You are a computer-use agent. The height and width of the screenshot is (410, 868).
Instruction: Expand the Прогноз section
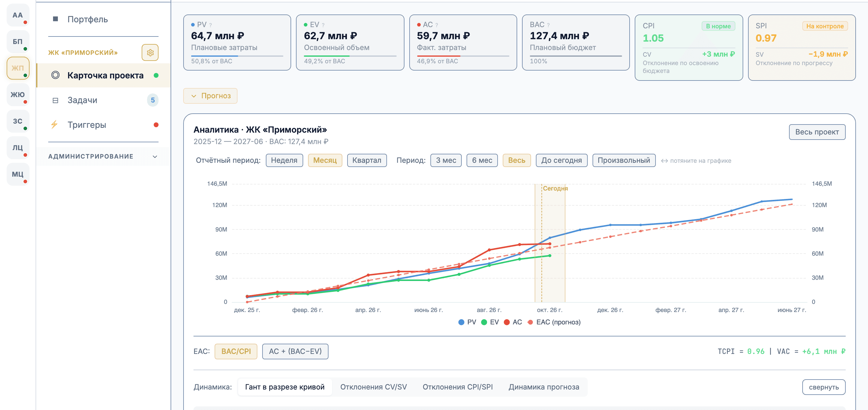click(x=210, y=96)
